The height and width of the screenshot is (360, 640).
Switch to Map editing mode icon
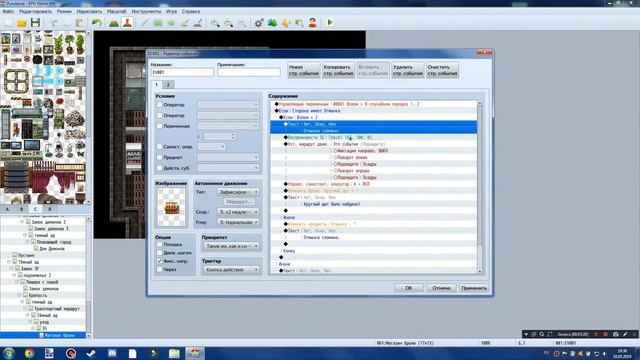pyautogui.click(x=114, y=22)
